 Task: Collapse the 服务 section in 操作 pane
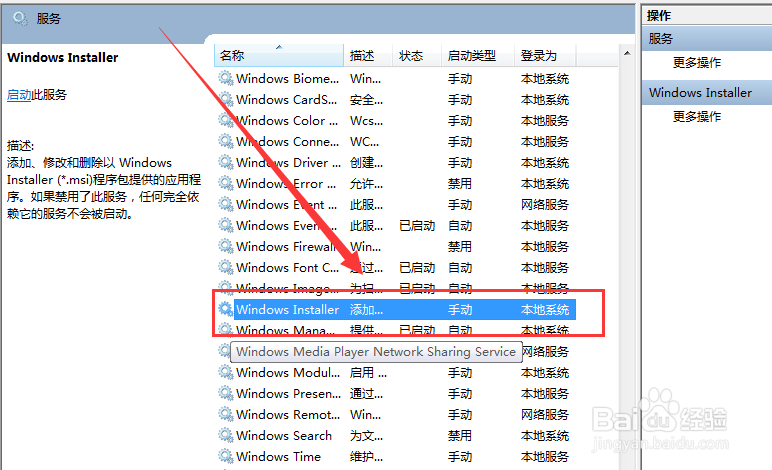pos(707,38)
